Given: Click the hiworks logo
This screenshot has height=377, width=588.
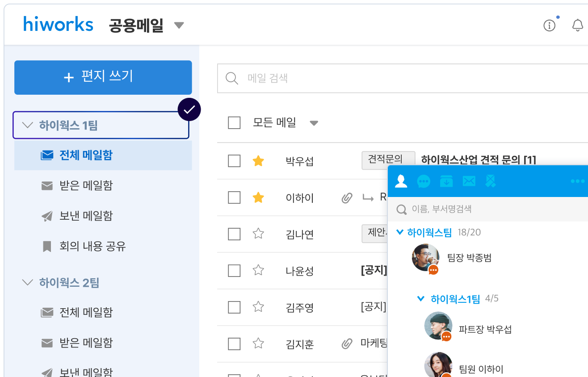Looking at the screenshot, I should [59, 24].
